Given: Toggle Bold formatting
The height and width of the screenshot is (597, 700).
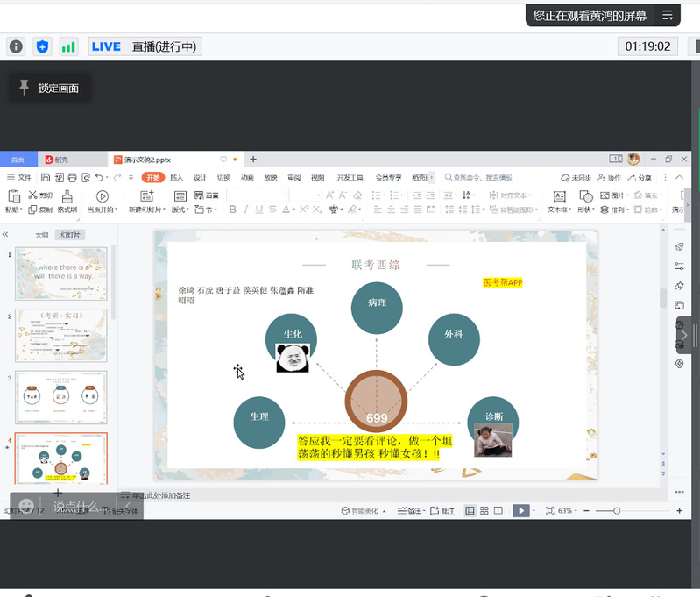Looking at the screenshot, I should tap(233, 210).
